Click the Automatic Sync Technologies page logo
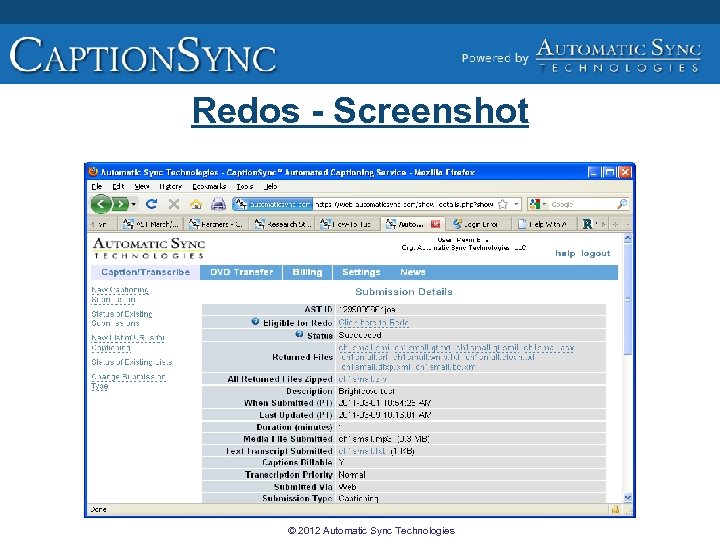Viewport: 720px width, 540px height. pos(149,248)
